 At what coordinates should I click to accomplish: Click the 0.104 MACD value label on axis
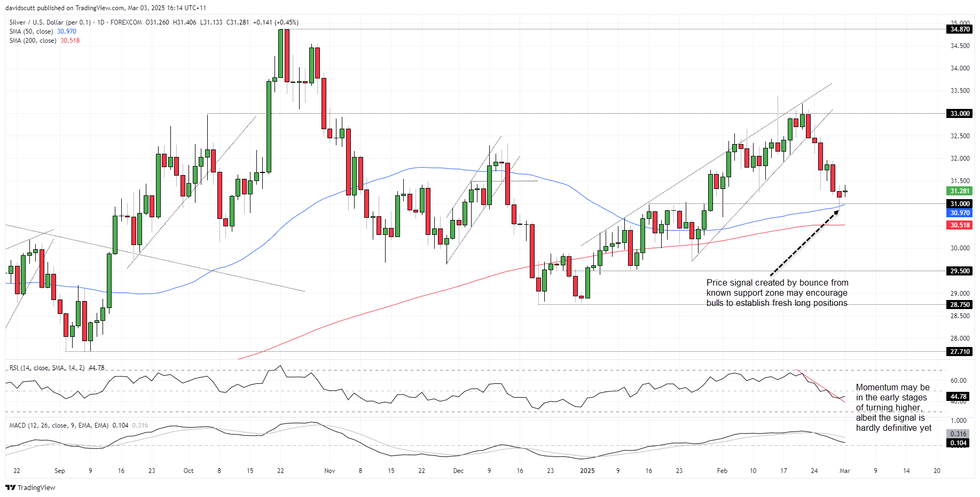coord(958,443)
